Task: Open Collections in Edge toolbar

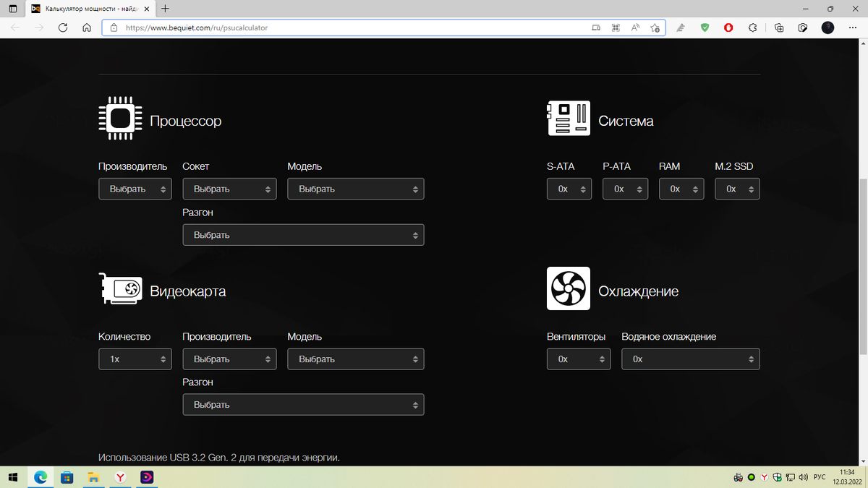Action: 779,27
